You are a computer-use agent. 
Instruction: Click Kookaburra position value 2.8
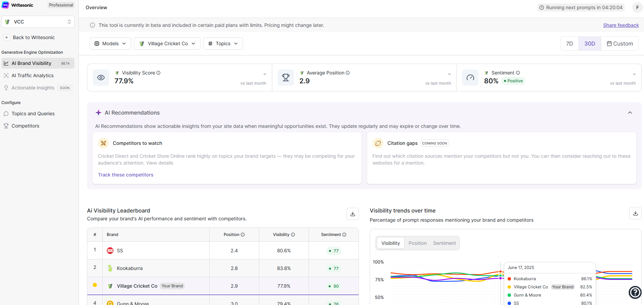click(234, 268)
